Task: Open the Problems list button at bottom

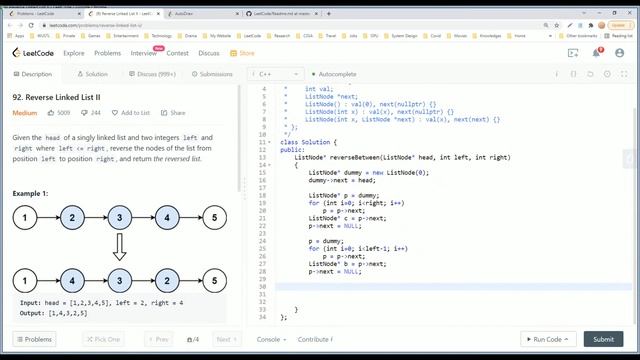Action: [x=35, y=339]
